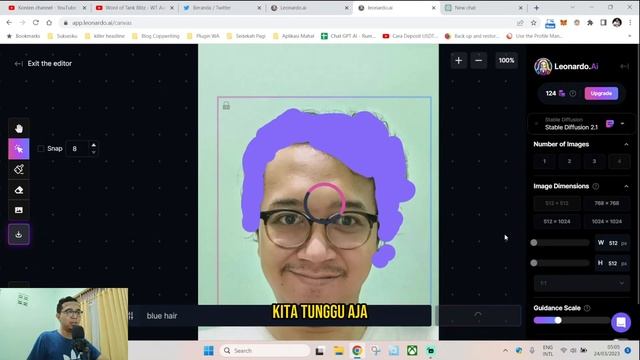Select the Pan hand tool
Viewport: 640px width, 360px height.
(19, 128)
